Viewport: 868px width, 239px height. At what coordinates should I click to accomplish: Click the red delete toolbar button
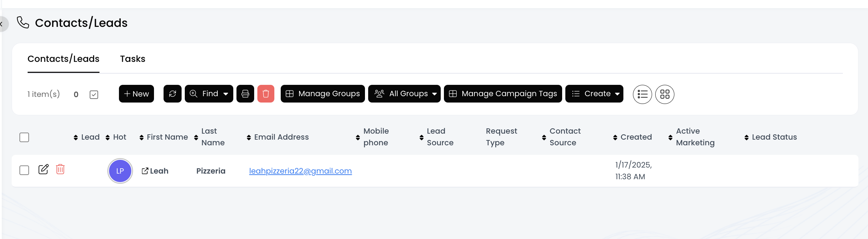click(x=266, y=94)
